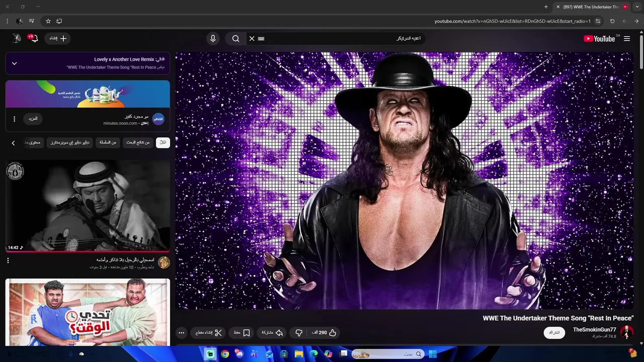Click the Create (إنشاء) plus button

58,39
